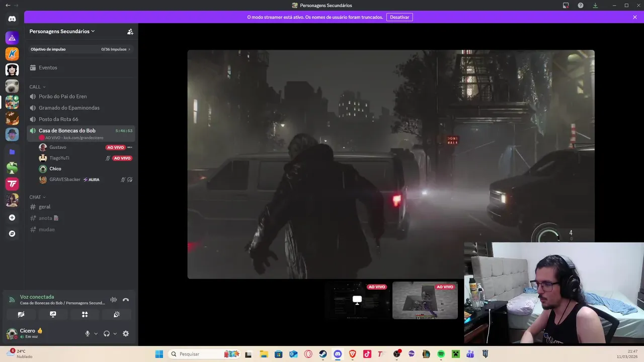Join voice channel Porão do Pai do Eren

81,97
